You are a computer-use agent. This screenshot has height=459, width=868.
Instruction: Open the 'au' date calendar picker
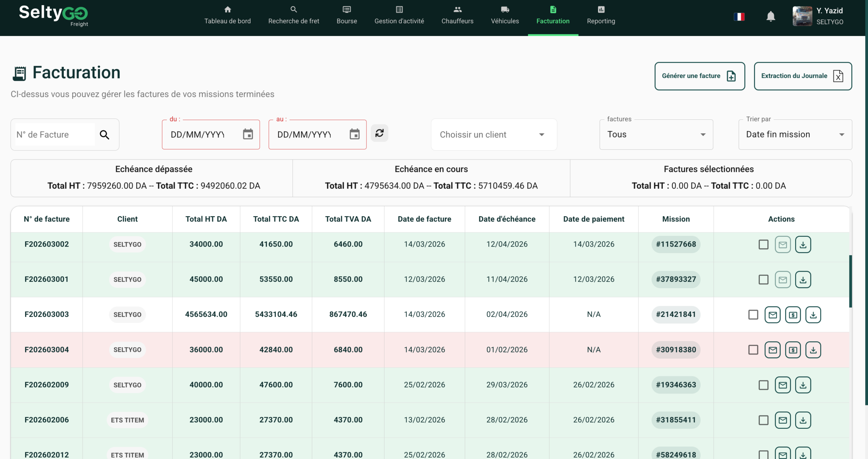354,134
